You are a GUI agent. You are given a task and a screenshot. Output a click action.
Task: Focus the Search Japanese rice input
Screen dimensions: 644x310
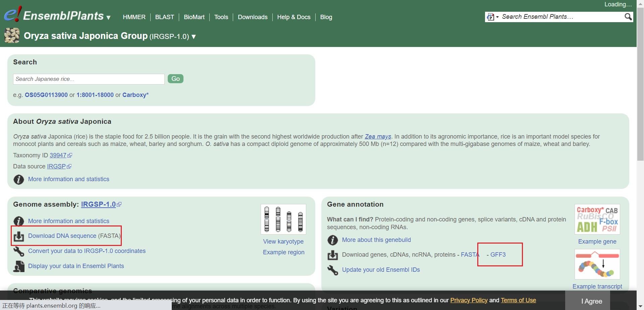point(89,79)
